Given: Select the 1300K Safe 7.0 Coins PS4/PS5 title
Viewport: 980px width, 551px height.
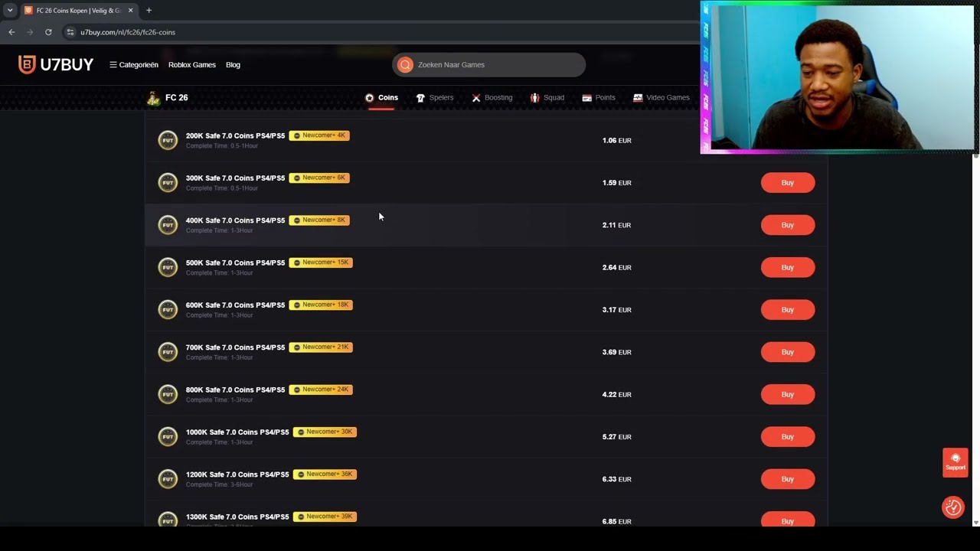Looking at the screenshot, I should [237, 517].
